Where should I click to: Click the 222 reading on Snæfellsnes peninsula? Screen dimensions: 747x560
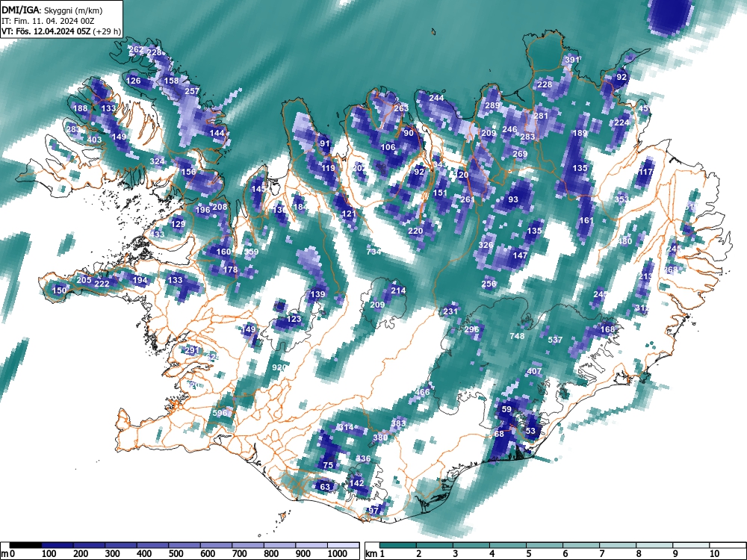click(102, 284)
